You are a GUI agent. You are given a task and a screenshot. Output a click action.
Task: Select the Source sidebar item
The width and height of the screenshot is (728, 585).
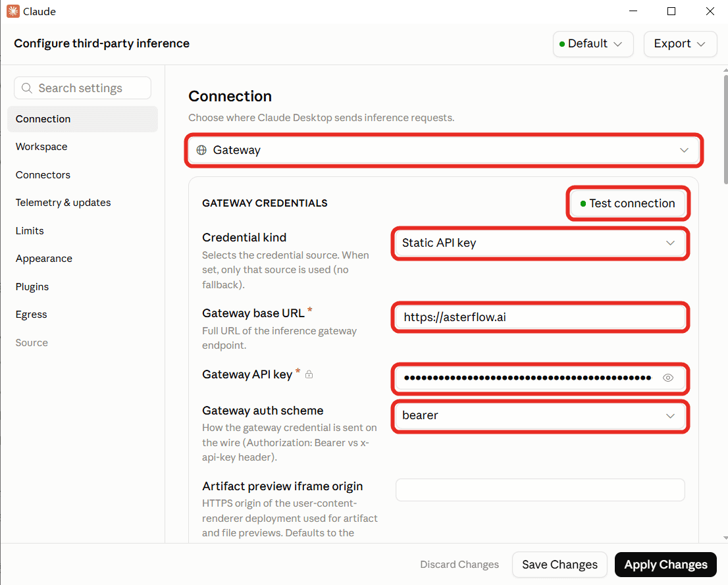pos(83,343)
